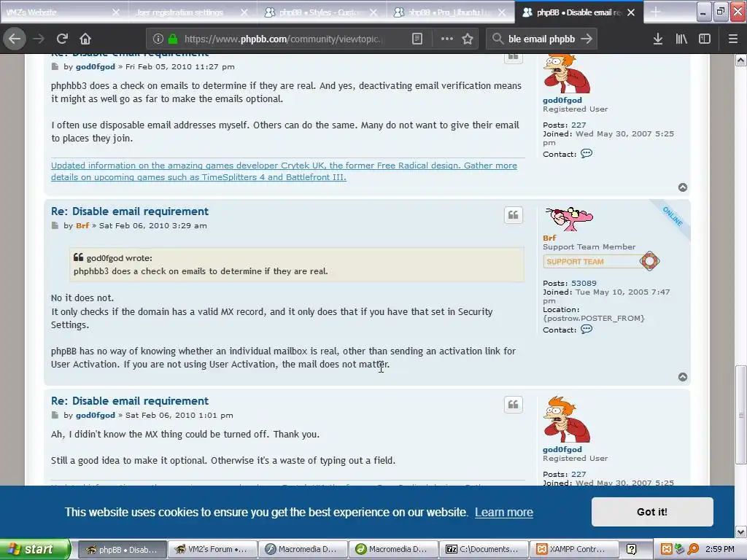
Task: Switch to XAMPP Control taskbar window
Action: 574,549
